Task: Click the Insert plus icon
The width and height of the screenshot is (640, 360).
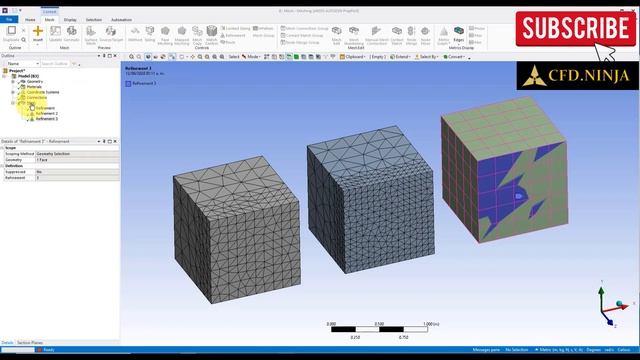Action: coord(38,31)
